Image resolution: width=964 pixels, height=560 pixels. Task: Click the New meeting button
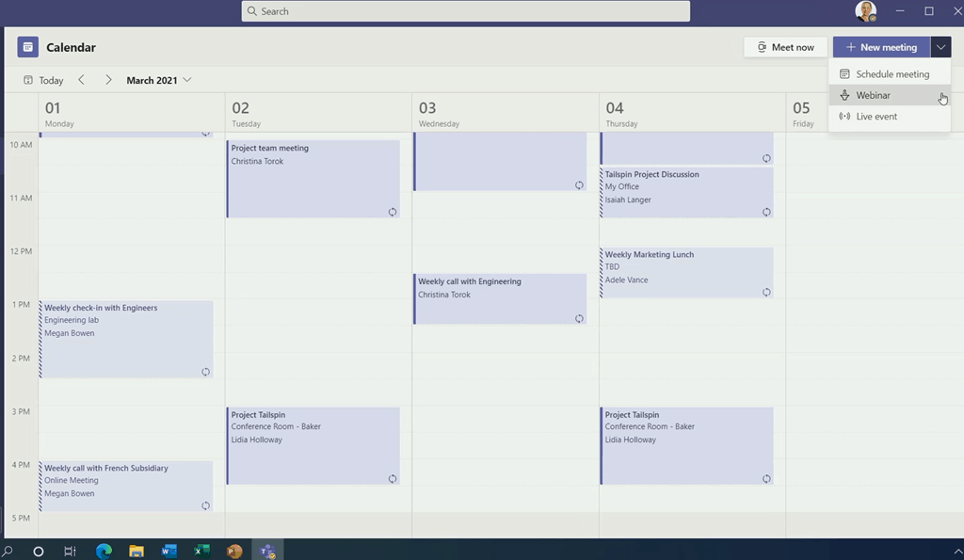tap(881, 47)
